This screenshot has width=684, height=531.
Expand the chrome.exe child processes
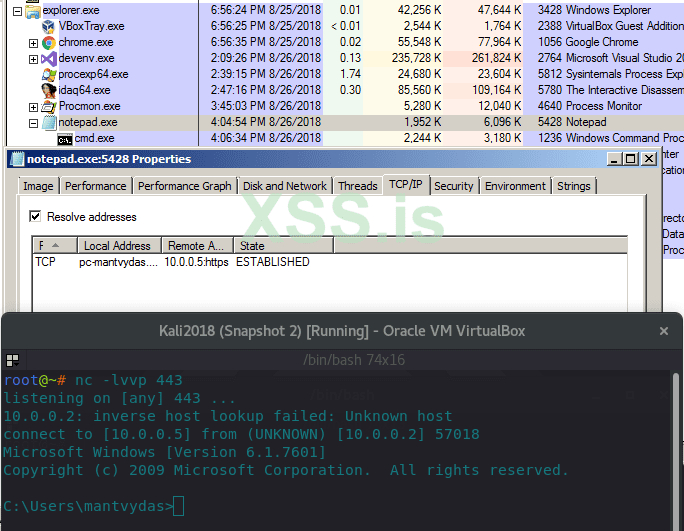pyautogui.click(x=33, y=44)
